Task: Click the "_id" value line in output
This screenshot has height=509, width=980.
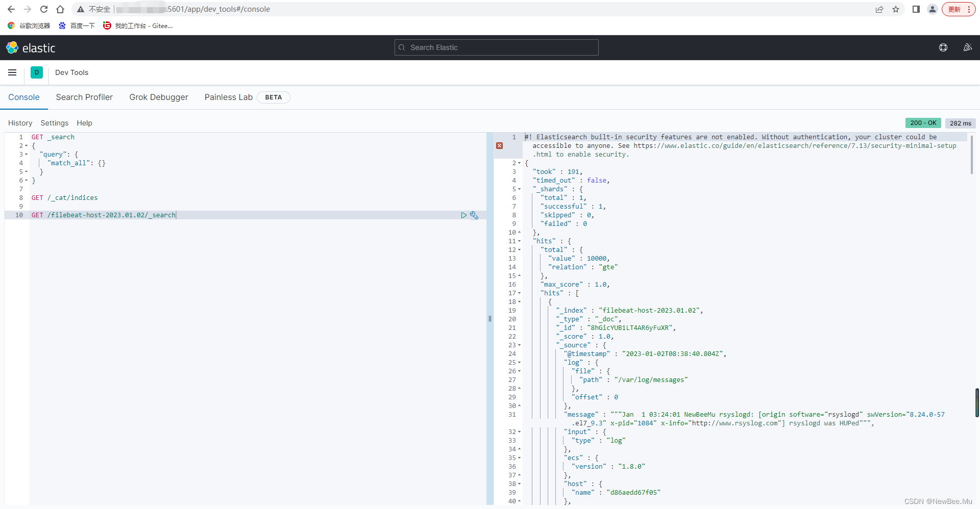Action: coord(616,328)
